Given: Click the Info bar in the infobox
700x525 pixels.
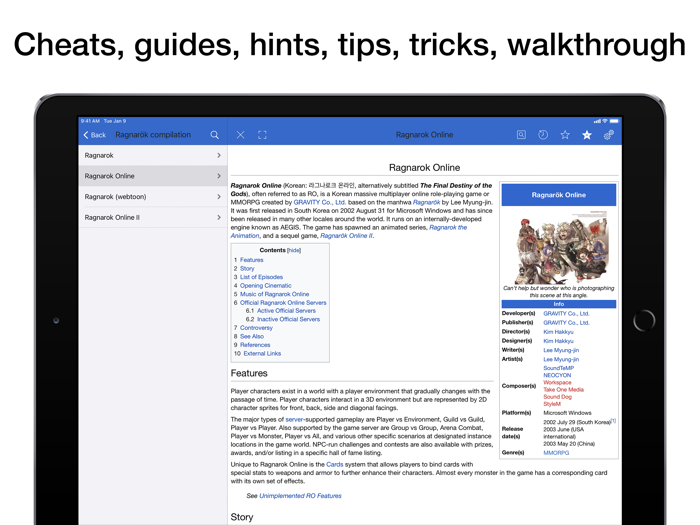Looking at the screenshot, I should (x=558, y=304).
